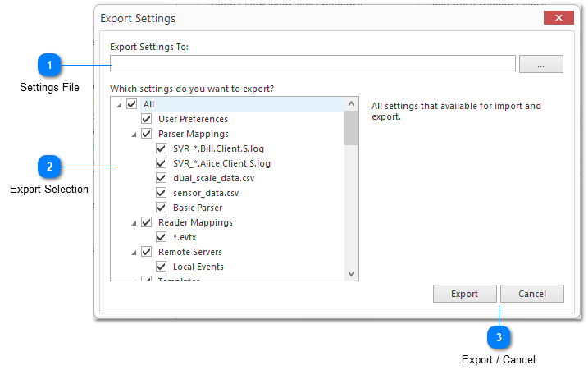Toggle the Parser Mappings checkbox
588x379 pixels.
point(146,134)
